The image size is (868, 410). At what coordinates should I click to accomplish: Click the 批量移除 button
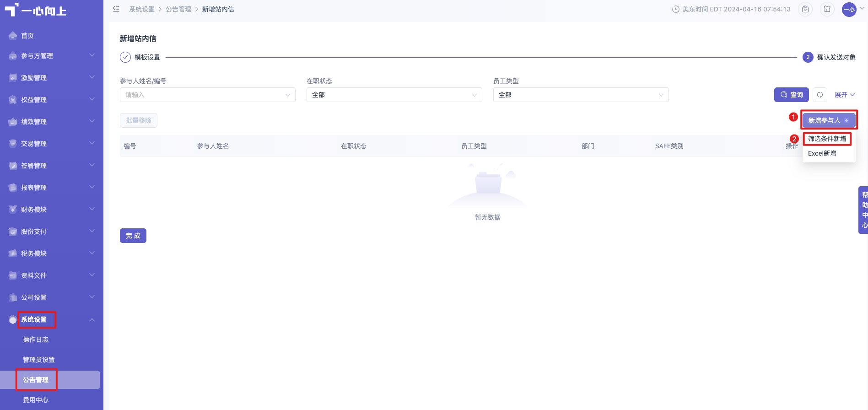pos(139,120)
